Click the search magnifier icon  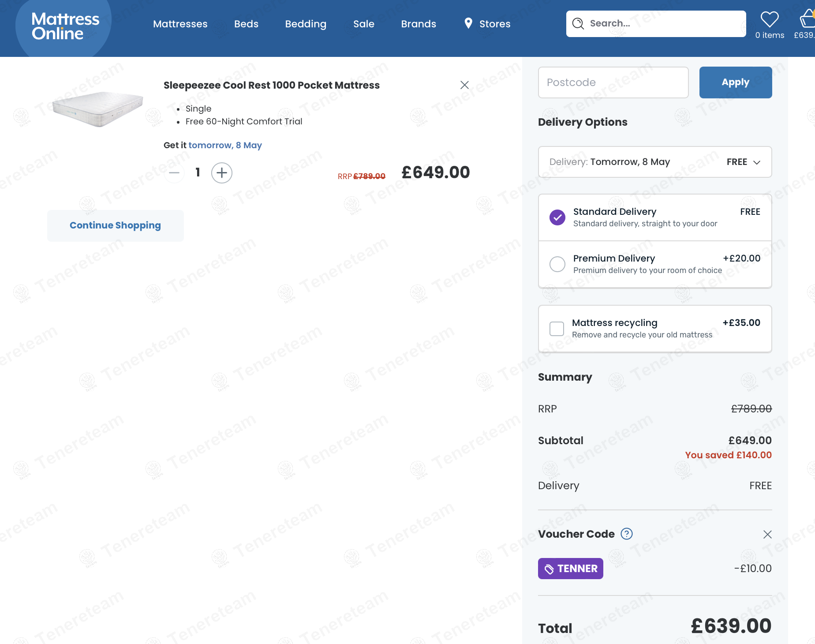point(578,23)
